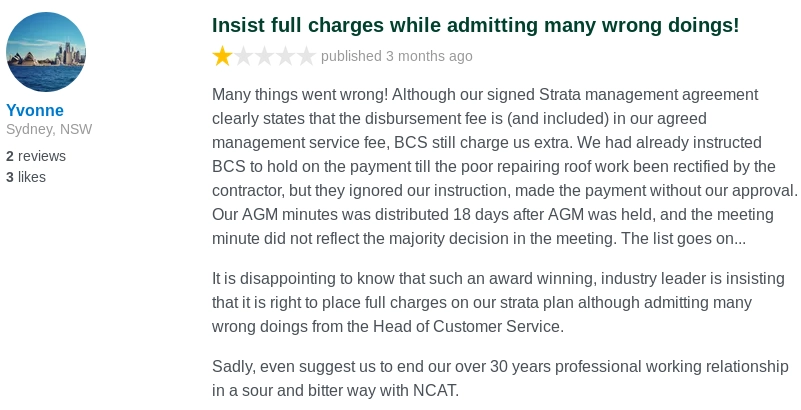Viewport: 801px width, 410px height.
Task: Click the second empty rating star
Action: point(243,56)
